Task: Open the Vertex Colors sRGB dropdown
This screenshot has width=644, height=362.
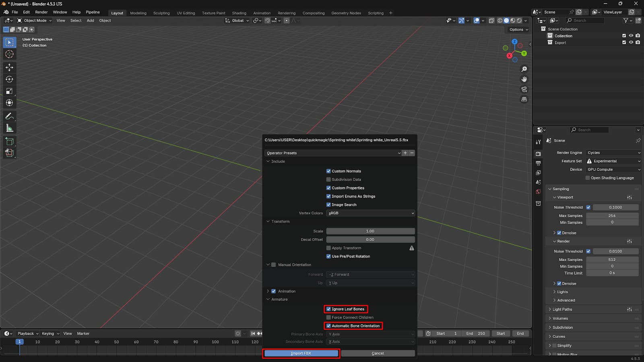Action: pyautogui.click(x=370, y=213)
